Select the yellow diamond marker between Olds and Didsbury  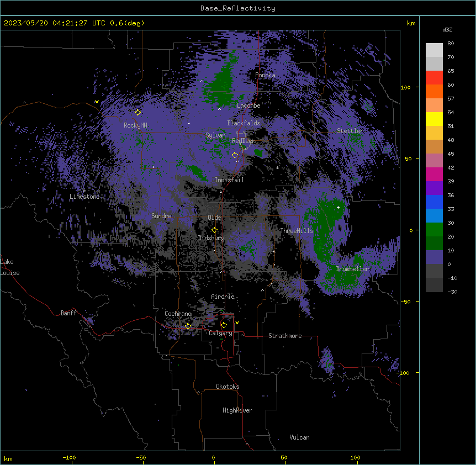[215, 230]
